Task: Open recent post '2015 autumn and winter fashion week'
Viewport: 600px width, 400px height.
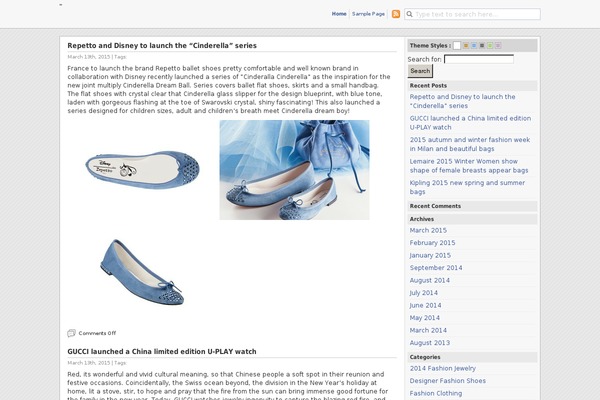Action: click(470, 144)
